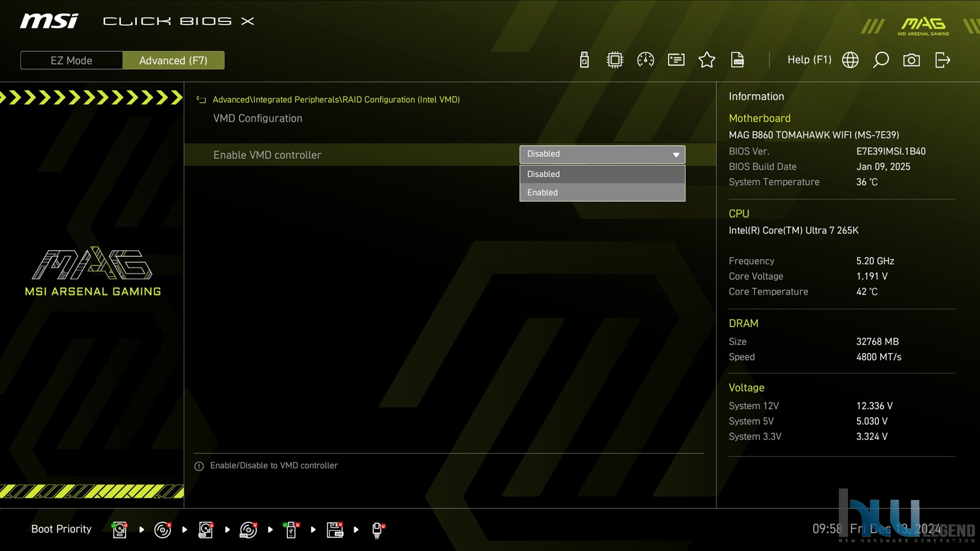
Task: Choose Disabled in the VMD dropdown list
Action: point(602,174)
